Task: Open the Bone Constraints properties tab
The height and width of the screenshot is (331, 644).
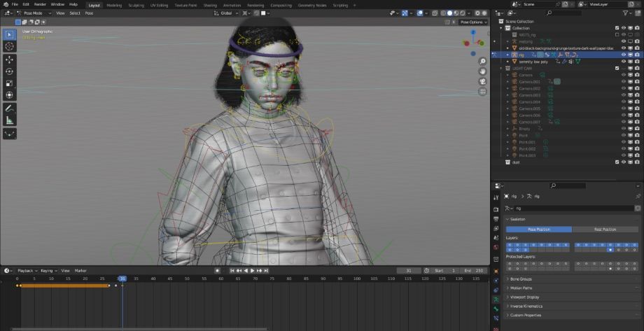Action: [x=496, y=318]
